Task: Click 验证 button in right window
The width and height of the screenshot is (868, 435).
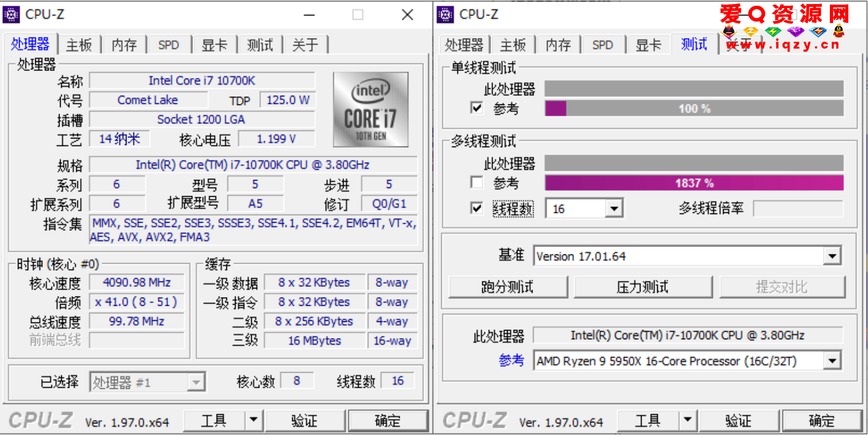Action: [x=739, y=421]
